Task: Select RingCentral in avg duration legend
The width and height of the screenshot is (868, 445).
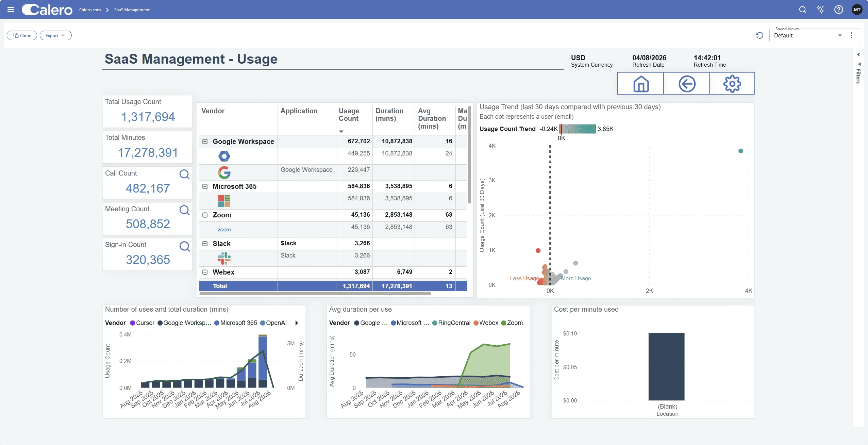Action: [x=451, y=323]
